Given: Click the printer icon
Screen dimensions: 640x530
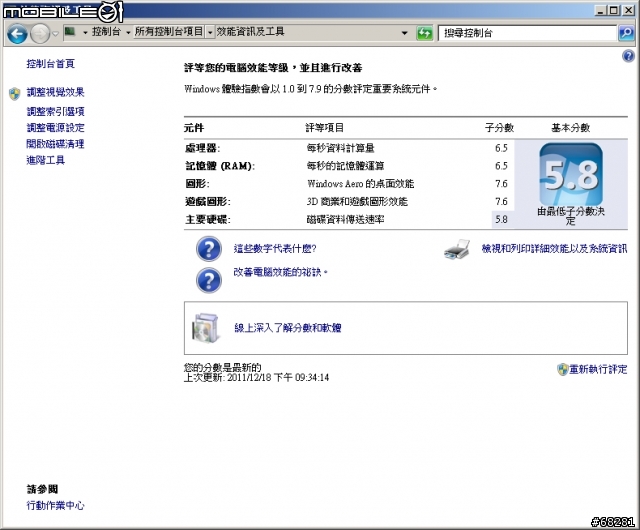Looking at the screenshot, I should tap(457, 249).
